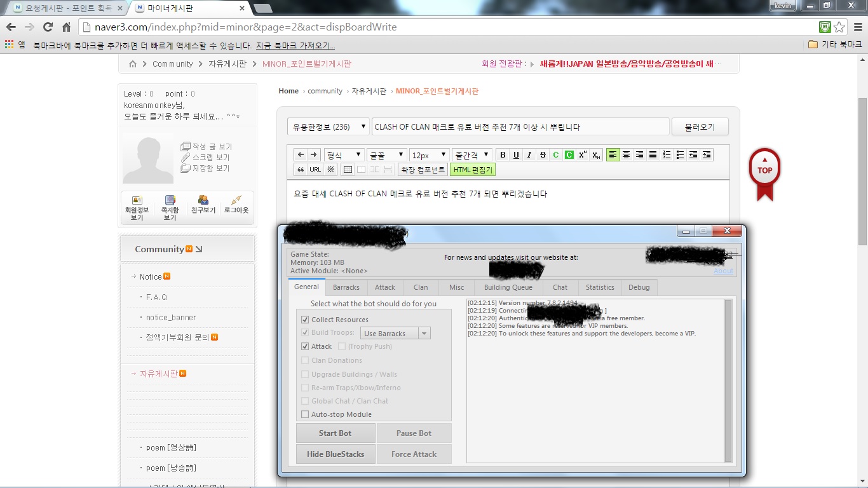Image resolution: width=868 pixels, height=488 pixels.
Task: Toggle Clan Donations checkbox
Action: [x=305, y=360]
